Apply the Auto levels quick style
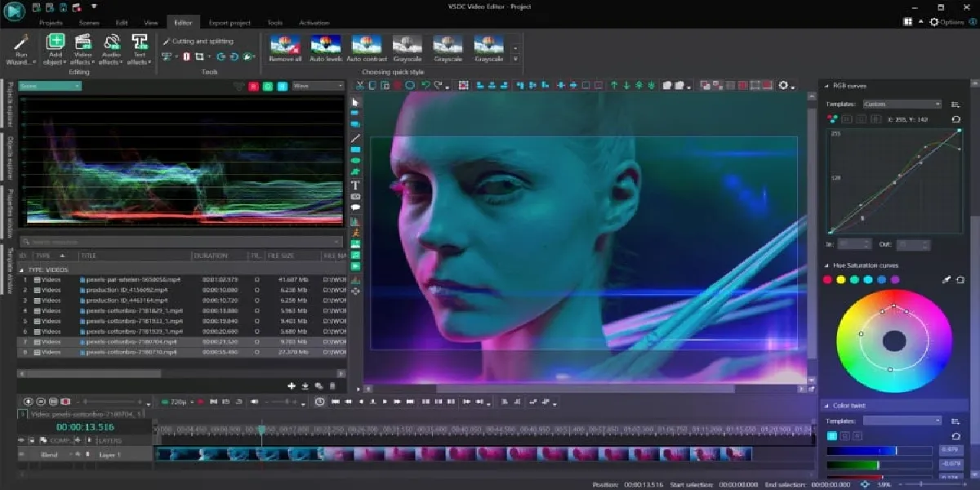The image size is (980, 490). click(x=324, y=47)
